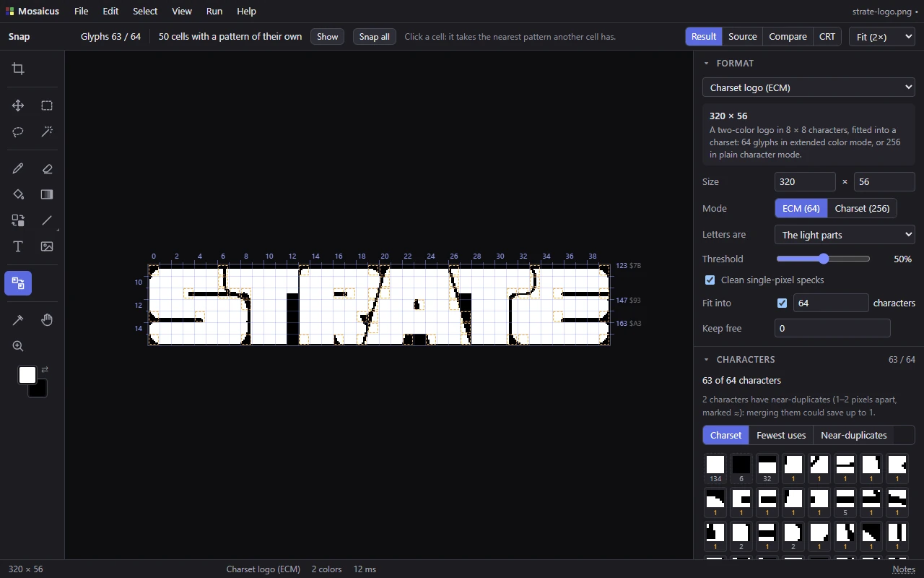Adjust the Threshold slider
Screen dimensions: 924x578
[x=823, y=259]
